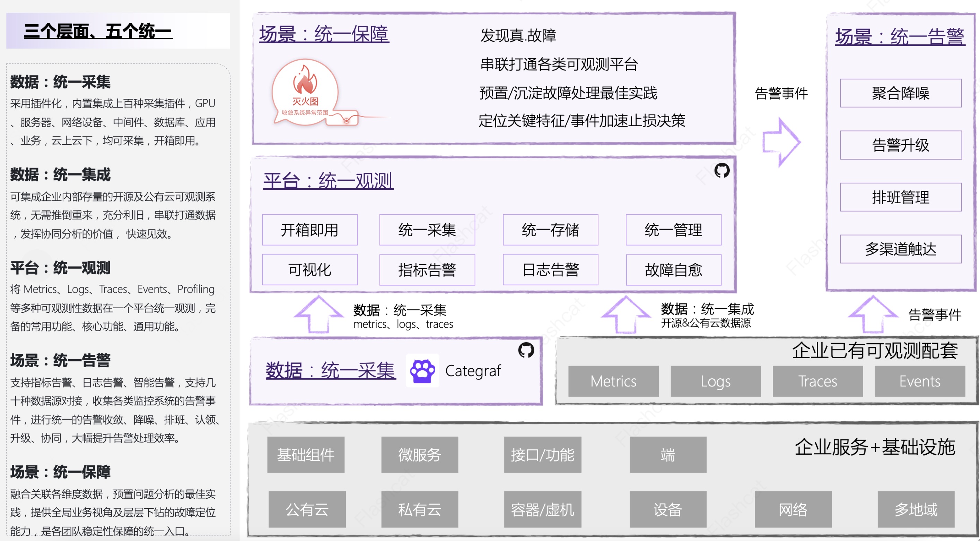Click the left sidebar heading 平台：统一观测
The height and width of the screenshot is (541, 980).
click(x=60, y=267)
